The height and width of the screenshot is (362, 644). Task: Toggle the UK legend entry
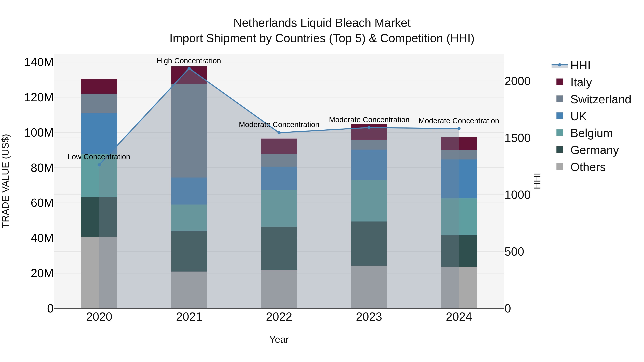[x=571, y=116]
